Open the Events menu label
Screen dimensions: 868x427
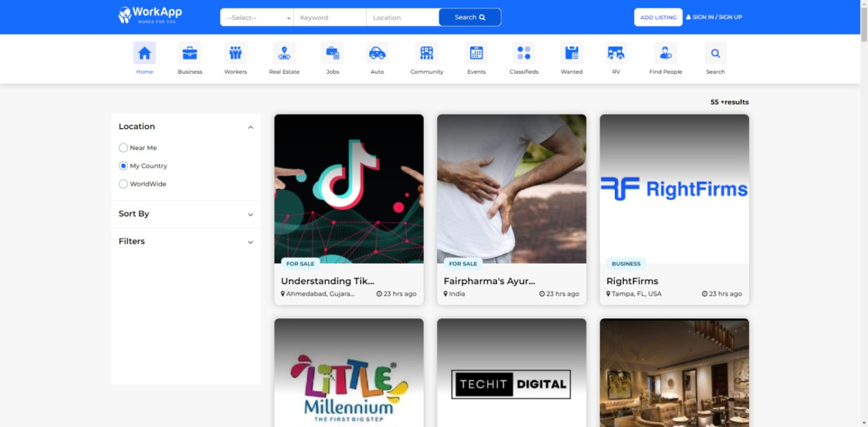(x=476, y=72)
